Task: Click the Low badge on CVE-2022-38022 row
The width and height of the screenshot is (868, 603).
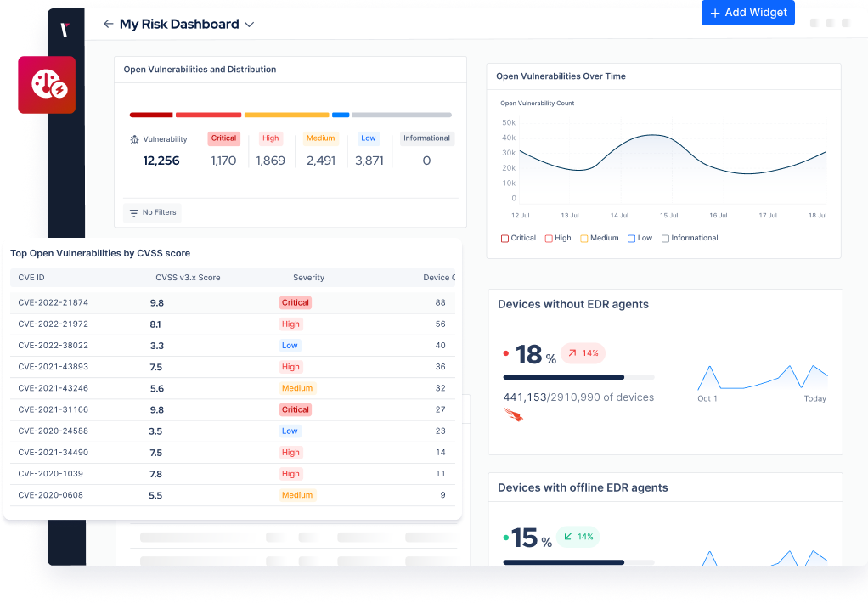Action: point(288,346)
